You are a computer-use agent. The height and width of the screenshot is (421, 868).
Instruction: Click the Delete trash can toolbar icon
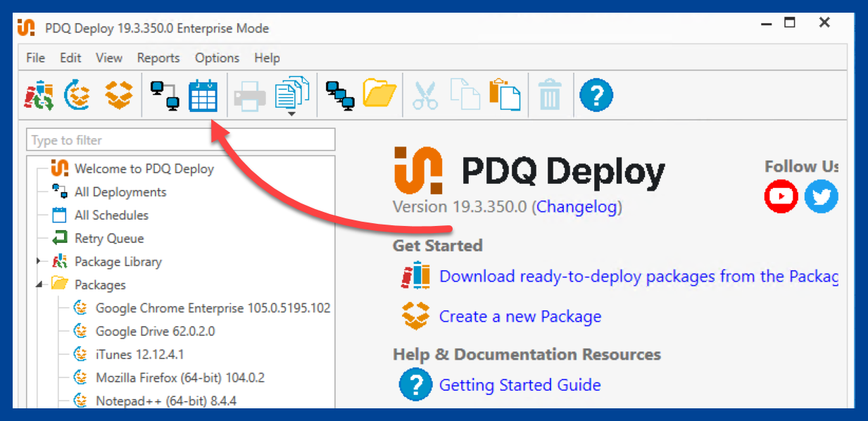coord(550,95)
